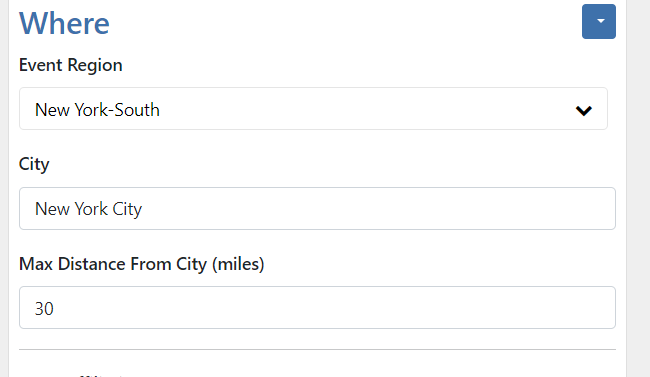Viewport: 650px width, 377px height.
Task: Click the horizontal divider below Max Distance
Action: click(317, 350)
